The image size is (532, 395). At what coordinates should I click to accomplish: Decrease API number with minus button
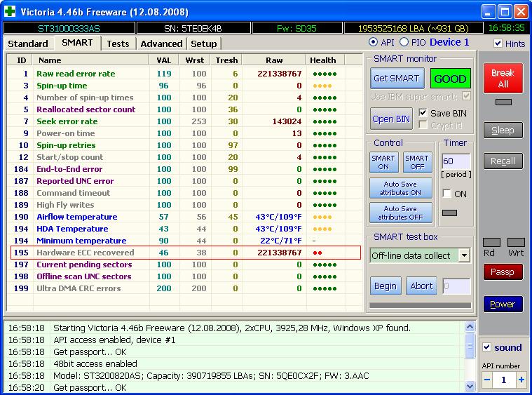[487, 380]
